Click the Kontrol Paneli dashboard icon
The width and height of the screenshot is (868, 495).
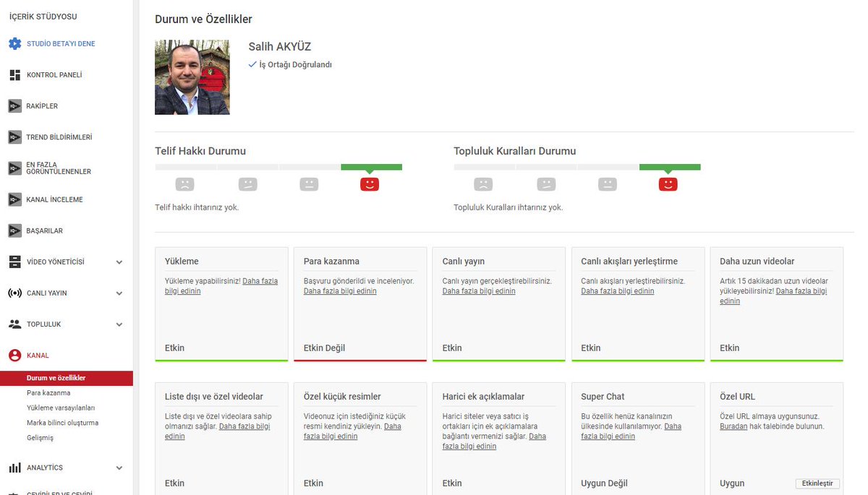14,75
